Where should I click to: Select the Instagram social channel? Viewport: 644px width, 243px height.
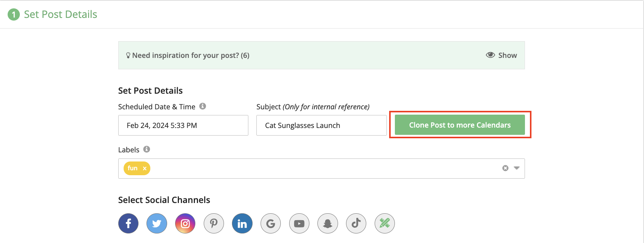click(185, 223)
